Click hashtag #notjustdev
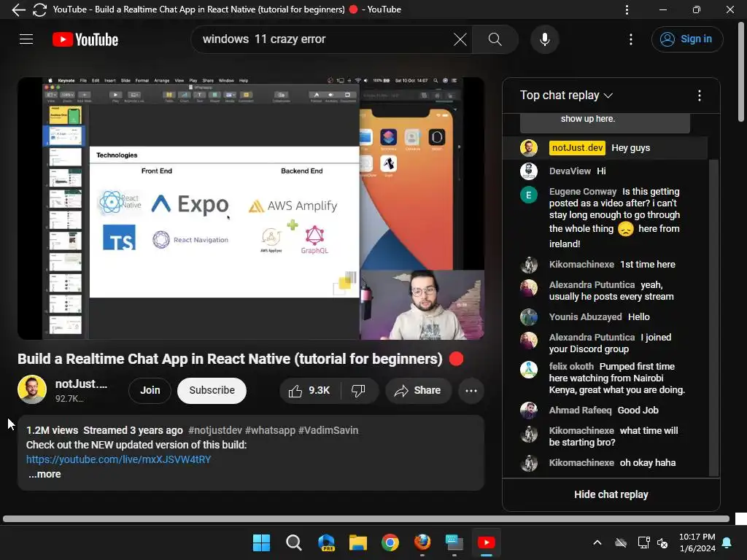Screen dimensions: 747x560 pyautogui.click(x=215, y=430)
